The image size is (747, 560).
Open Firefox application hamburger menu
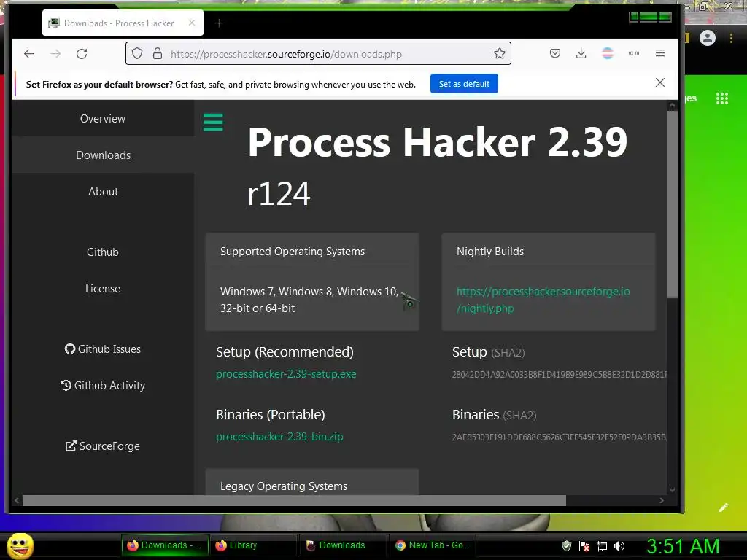pyautogui.click(x=659, y=53)
